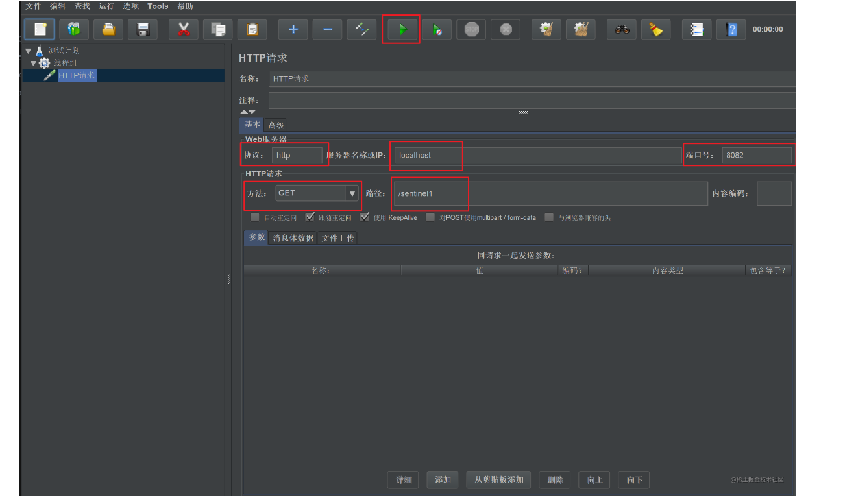This screenshot has width=856, height=504.
Task: Save the test plan with disk icon
Action: [143, 29]
